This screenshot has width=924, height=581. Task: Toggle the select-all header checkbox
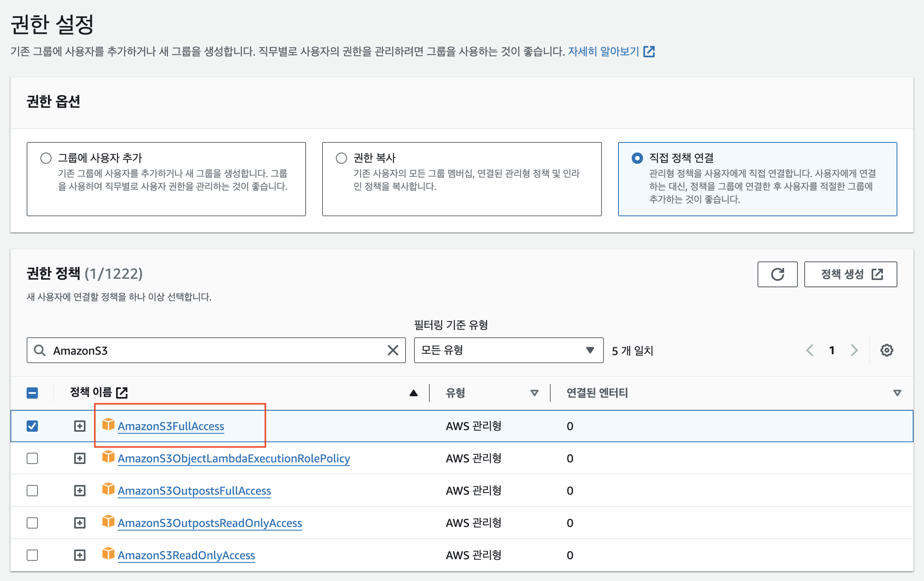(x=32, y=393)
